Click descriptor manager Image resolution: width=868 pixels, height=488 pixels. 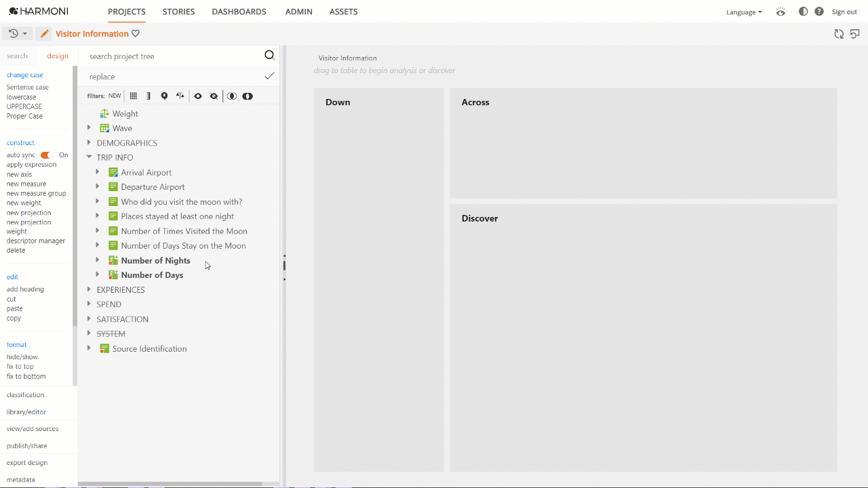pyautogui.click(x=36, y=241)
